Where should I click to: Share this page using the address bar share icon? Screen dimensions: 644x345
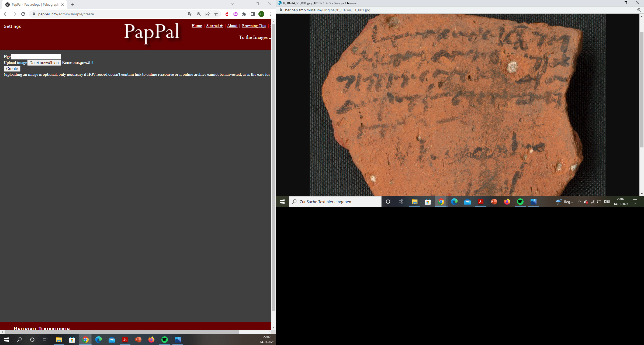pyautogui.click(x=207, y=14)
